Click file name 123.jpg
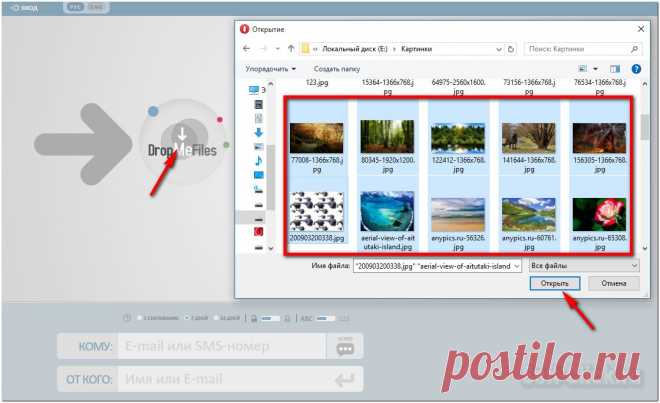Viewport: 660px width, 403px height. tap(317, 83)
